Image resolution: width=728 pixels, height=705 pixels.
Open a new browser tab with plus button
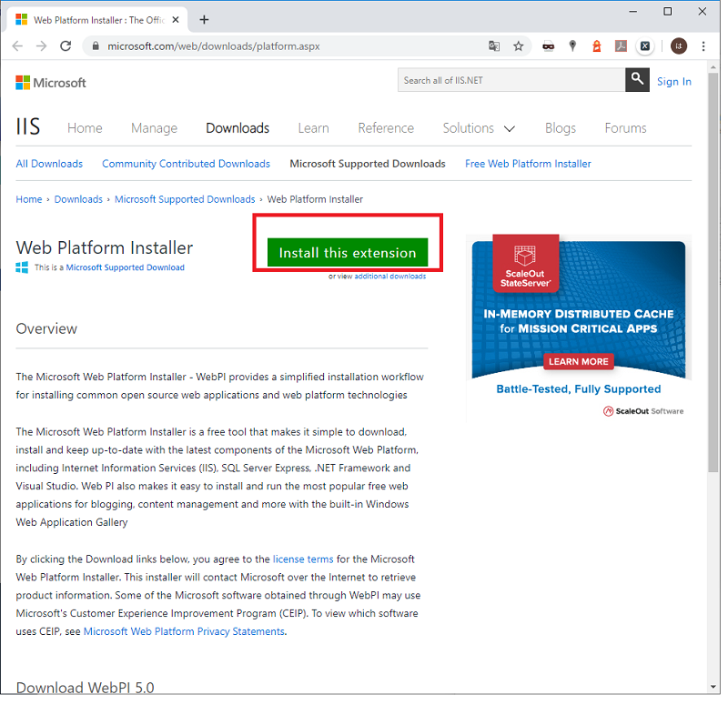coord(204,20)
